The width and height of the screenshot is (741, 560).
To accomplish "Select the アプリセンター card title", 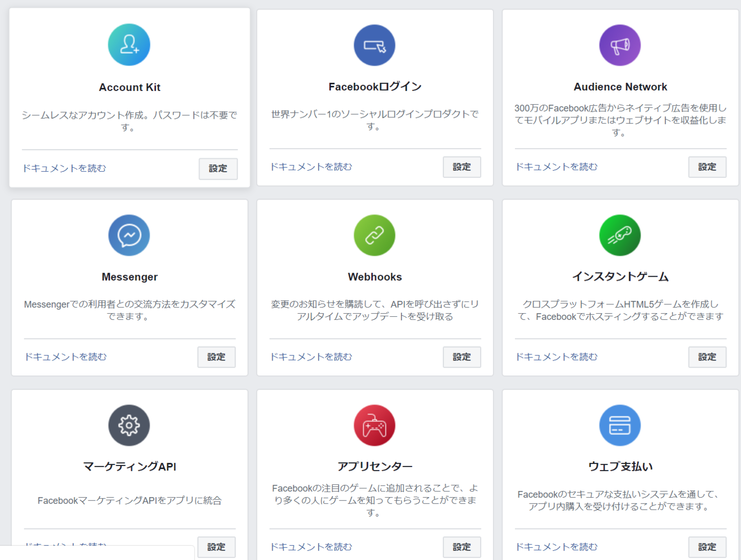I will [x=375, y=466].
